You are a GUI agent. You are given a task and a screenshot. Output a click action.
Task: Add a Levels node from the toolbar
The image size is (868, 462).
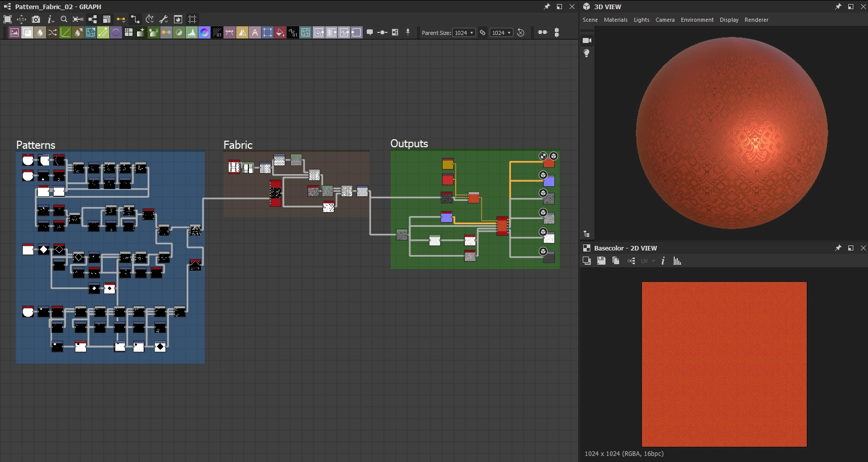coord(192,33)
